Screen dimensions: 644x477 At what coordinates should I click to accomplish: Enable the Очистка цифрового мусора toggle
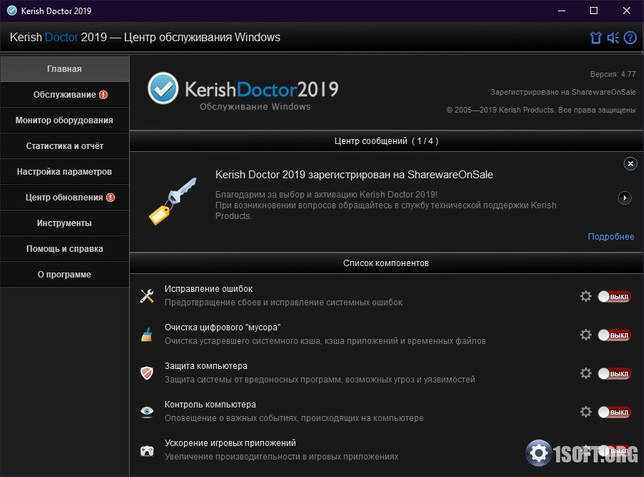(614, 335)
